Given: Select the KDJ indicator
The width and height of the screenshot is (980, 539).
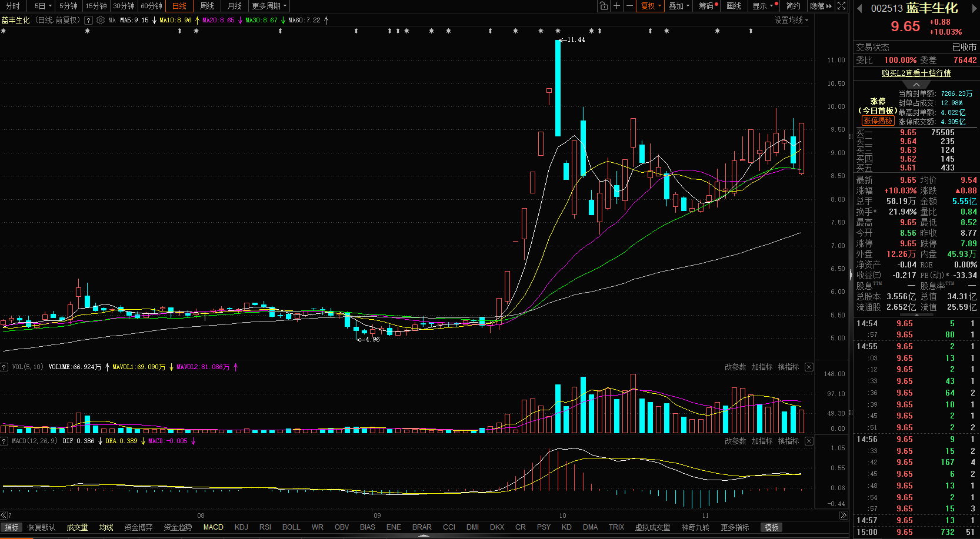Looking at the screenshot, I should pos(241,527).
